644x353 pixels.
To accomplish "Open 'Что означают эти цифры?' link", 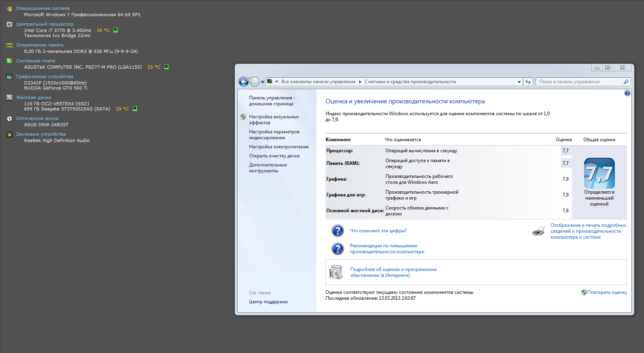I will [378, 231].
